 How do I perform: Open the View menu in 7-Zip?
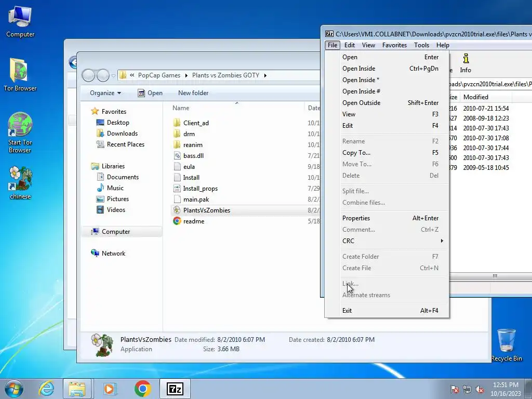[x=368, y=45]
